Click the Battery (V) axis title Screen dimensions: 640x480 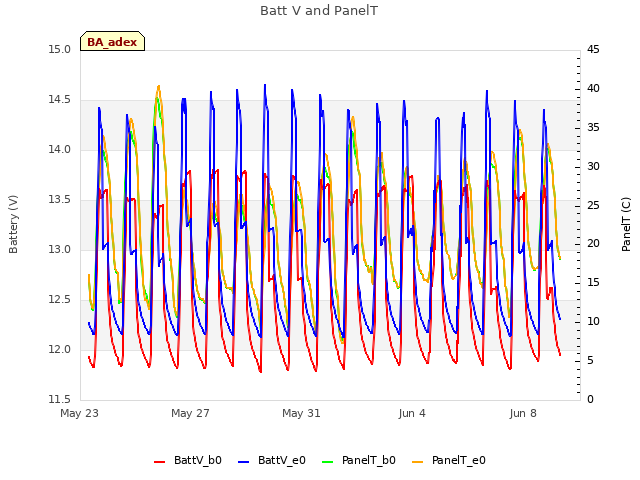pyautogui.click(x=13, y=224)
